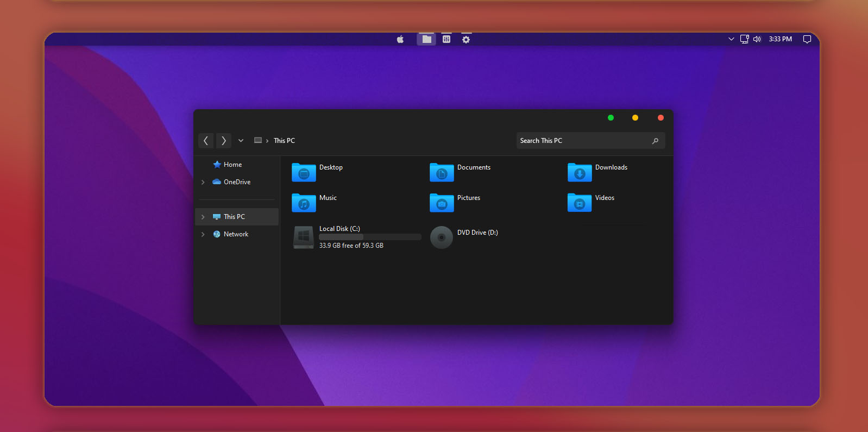Click the Search This PC field
Image resolution: width=868 pixels, height=432 pixels.
click(x=584, y=141)
